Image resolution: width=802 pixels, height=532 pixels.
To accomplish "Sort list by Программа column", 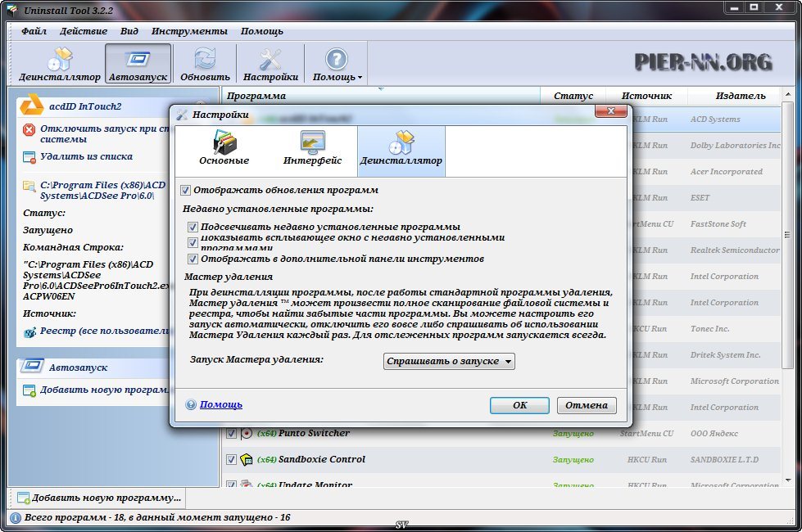I will pos(381,96).
